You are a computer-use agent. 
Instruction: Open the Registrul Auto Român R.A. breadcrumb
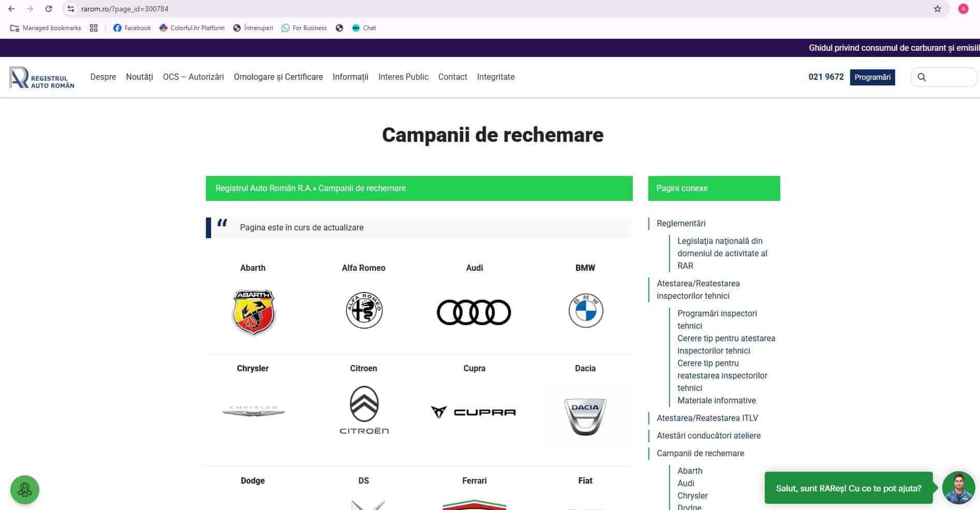coord(264,188)
